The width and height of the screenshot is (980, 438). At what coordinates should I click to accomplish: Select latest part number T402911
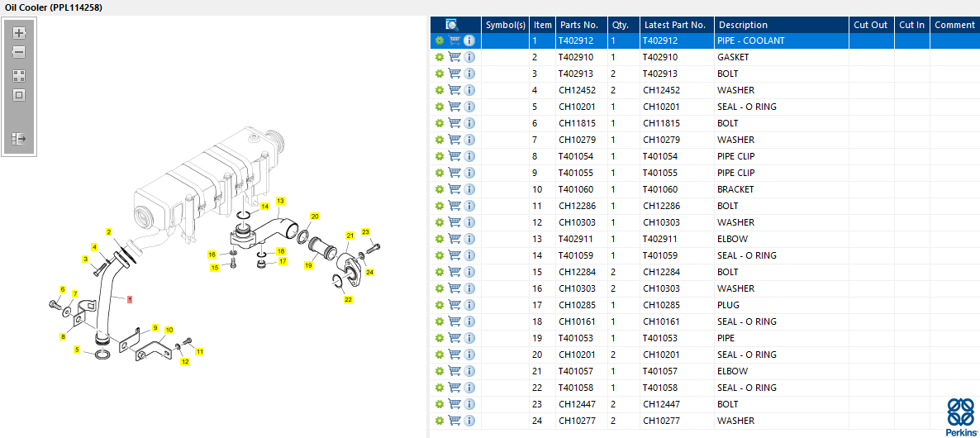677,239
